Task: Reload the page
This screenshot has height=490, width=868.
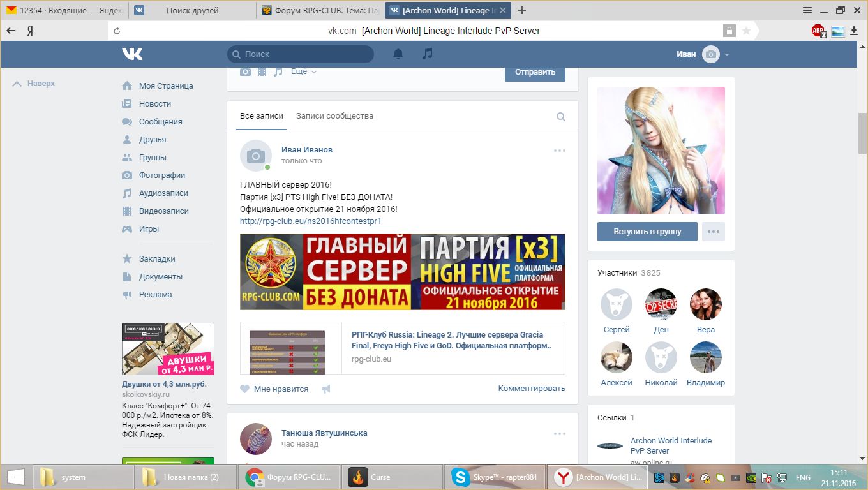Action: [116, 31]
